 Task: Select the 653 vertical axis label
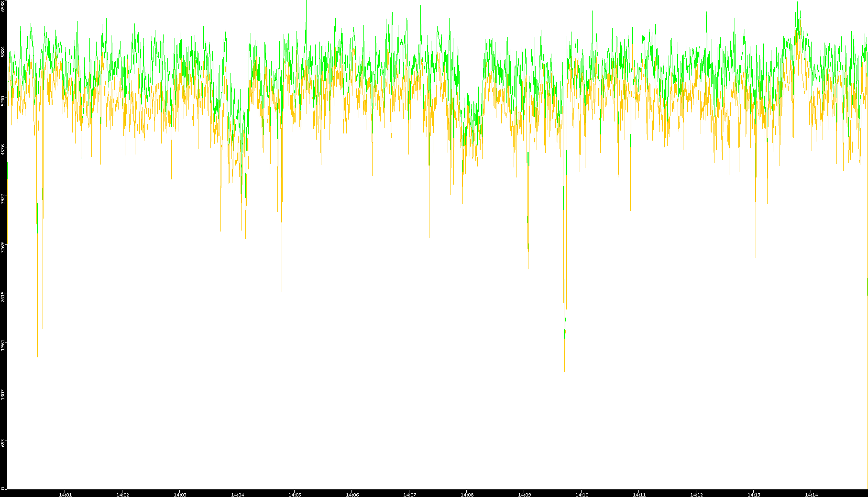(3, 443)
